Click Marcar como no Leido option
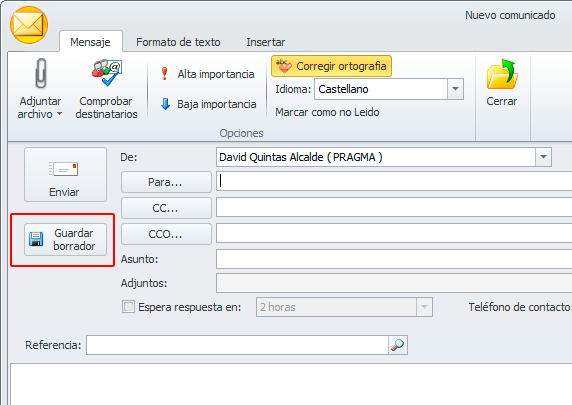This screenshot has height=405, width=572. coord(327,112)
